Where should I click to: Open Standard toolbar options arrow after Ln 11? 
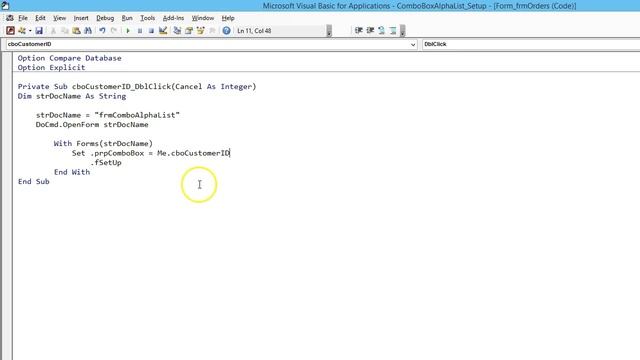pos(329,31)
